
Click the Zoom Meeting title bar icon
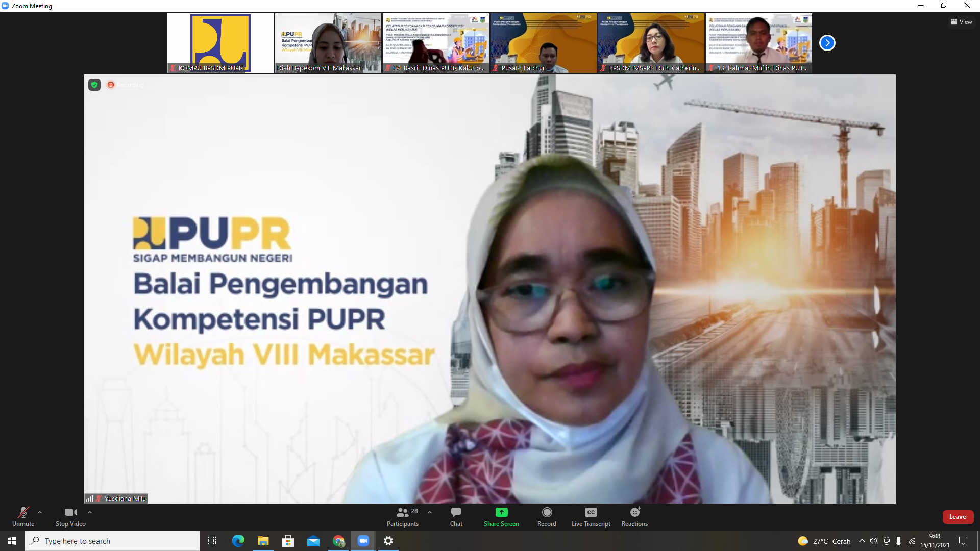5,6
